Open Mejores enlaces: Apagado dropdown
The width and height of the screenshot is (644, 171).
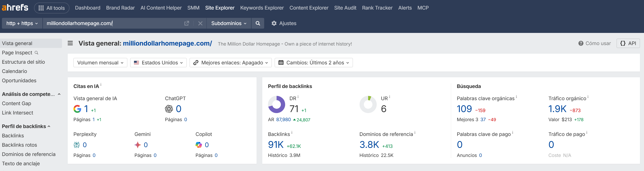click(x=231, y=63)
